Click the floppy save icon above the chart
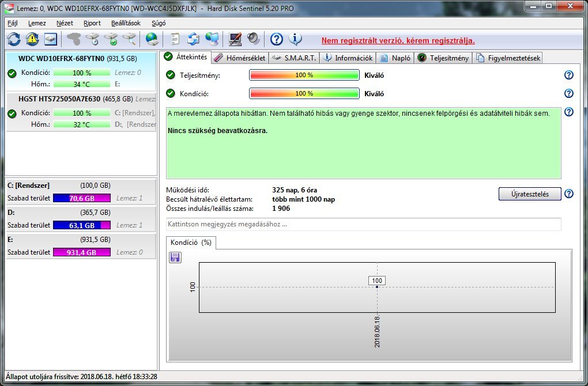The height and width of the screenshot is (386, 588). (x=175, y=257)
